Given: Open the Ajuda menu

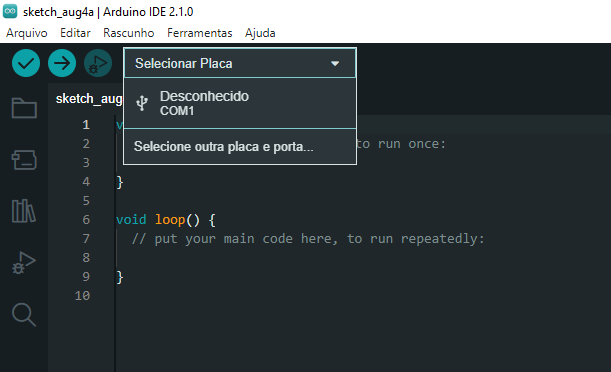Looking at the screenshot, I should tap(260, 33).
